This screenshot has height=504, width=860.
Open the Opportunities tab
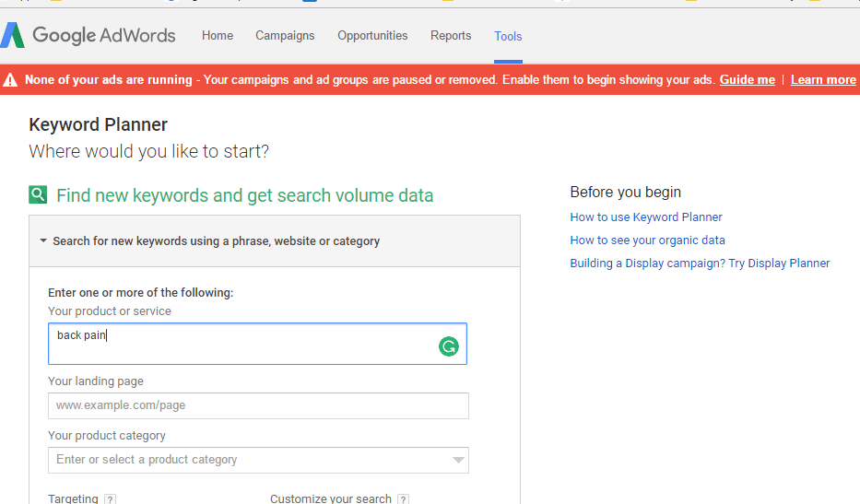[372, 36]
